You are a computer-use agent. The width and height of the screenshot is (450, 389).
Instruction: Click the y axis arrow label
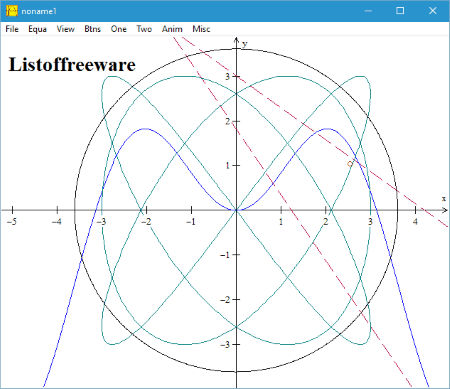pyautogui.click(x=245, y=44)
